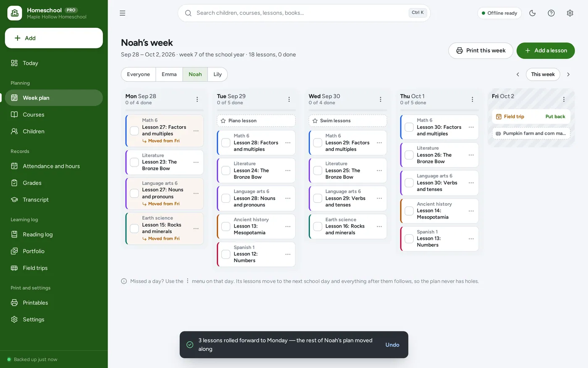
Task: Switch to Lily's week tab
Action: 218,74
